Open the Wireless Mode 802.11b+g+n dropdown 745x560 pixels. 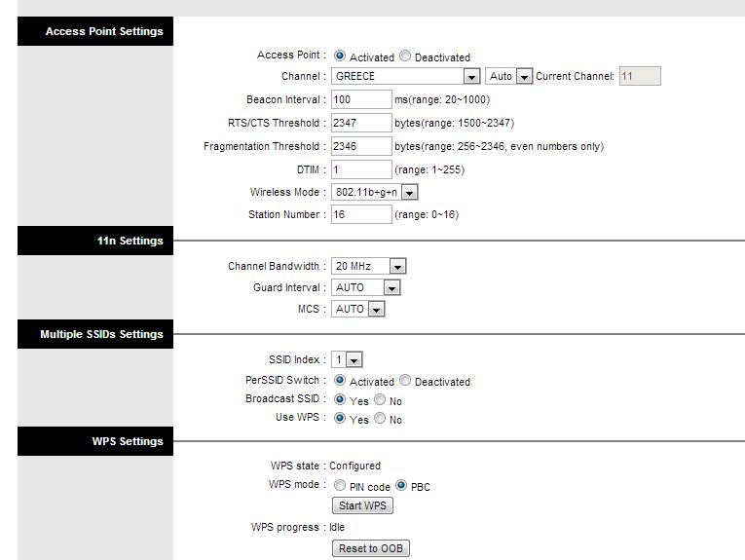(x=374, y=192)
